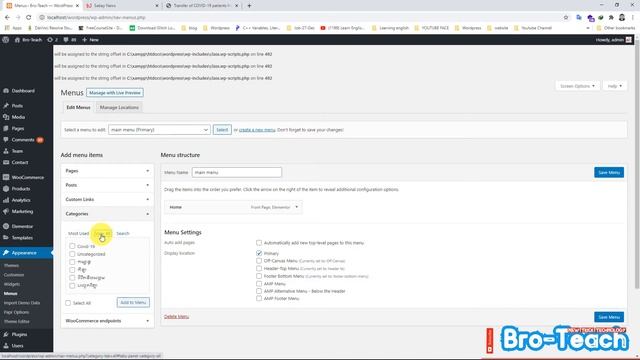This screenshot has height=360, width=640.
Task: Open the browser extensions puzzle icon
Action: click(x=611, y=18)
